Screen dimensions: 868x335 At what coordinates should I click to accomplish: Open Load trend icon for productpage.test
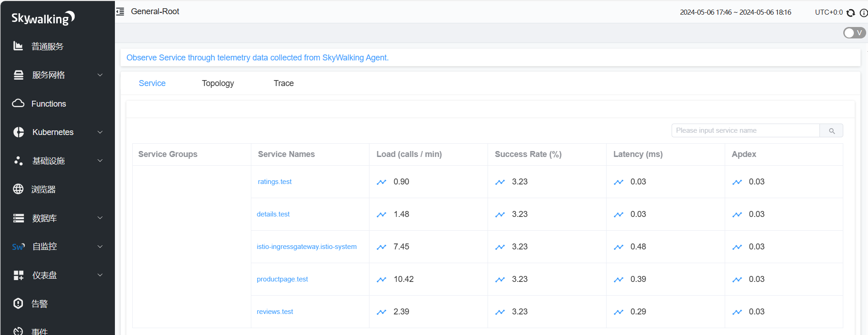[x=381, y=280]
